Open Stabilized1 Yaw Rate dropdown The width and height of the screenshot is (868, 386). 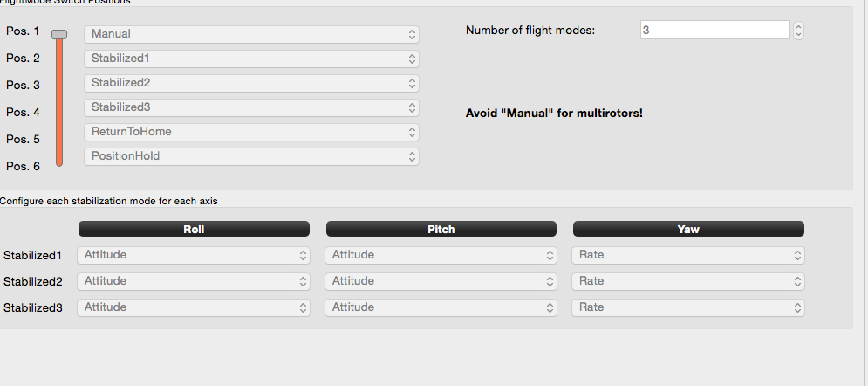pos(688,255)
